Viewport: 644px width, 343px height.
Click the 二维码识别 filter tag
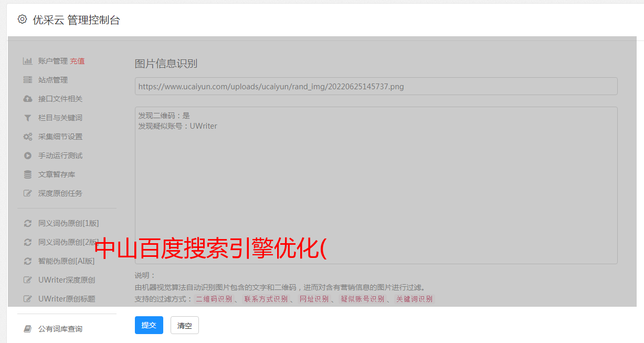214,299
